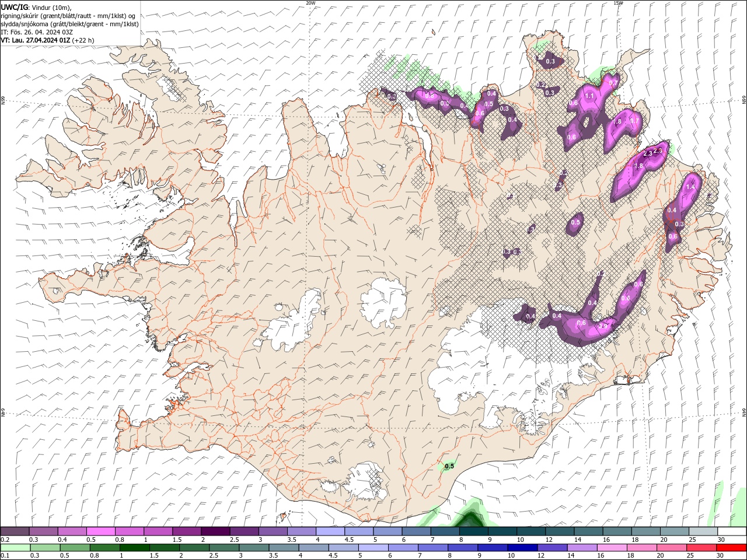Click the light pink swatch between 16 and 18 in the lower legend row
747x560 pixels.
612,548
